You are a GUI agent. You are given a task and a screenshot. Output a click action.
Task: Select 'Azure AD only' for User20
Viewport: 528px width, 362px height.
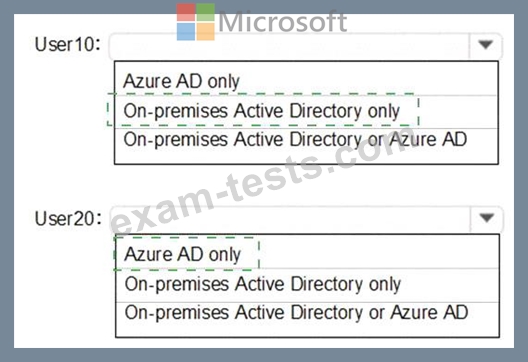point(182,254)
